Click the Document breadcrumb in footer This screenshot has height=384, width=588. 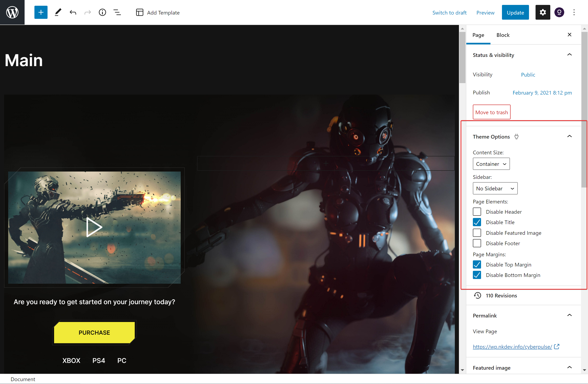[23, 379]
